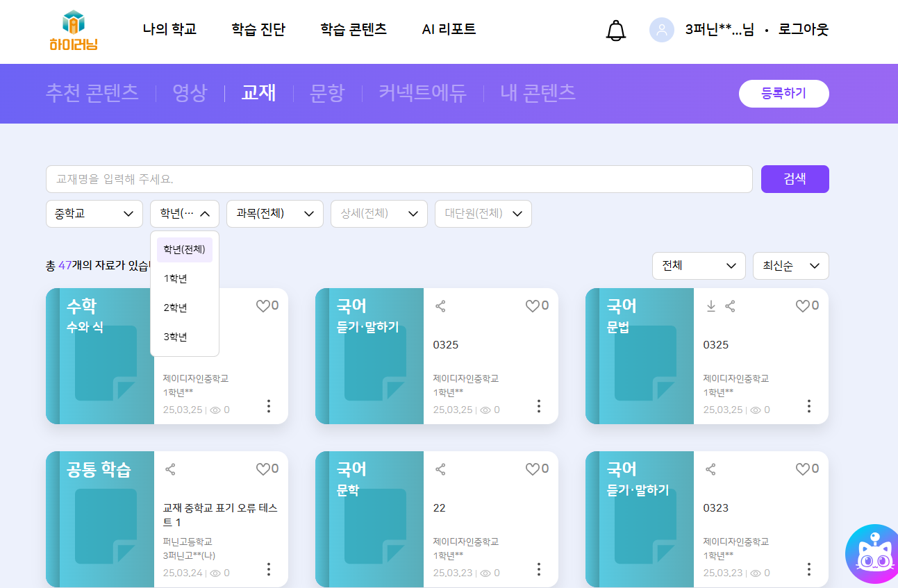Open the cat chatbot assistant icon
The height and width of the screenshot is (588, 898).
pyautogui.click(x=872, y=557)
